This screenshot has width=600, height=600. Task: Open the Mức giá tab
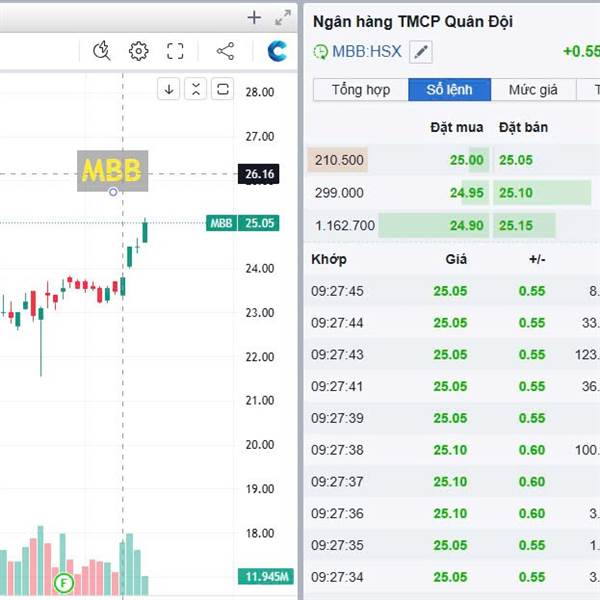coord(533,90)
